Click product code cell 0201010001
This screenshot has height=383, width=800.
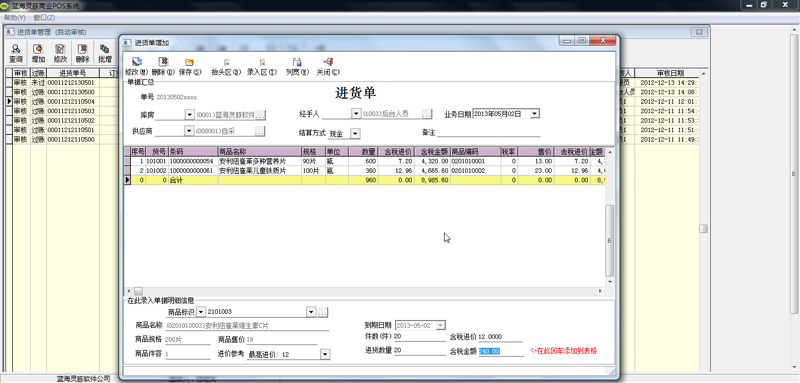(475, 161)
